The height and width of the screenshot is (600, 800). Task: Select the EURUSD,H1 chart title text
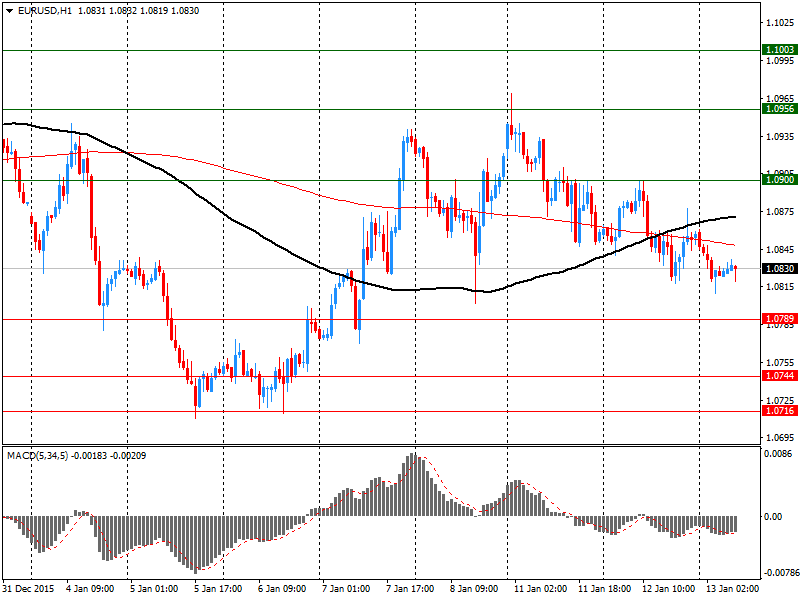click(x=45, y=11)
